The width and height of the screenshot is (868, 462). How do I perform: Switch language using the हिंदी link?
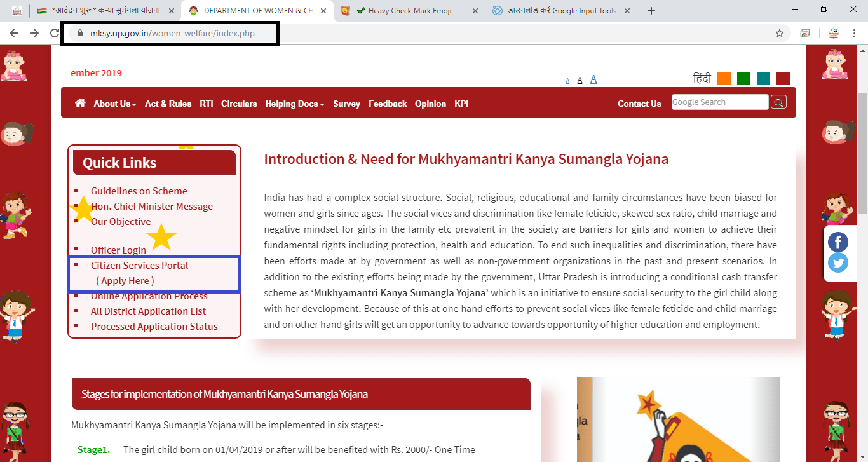click(702, 78)
